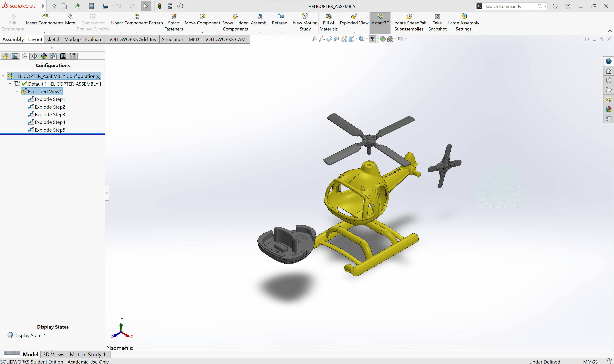The image size is (614, 364).
Task: Collapse the CommandManager via the chevron
Action: (x=610, y=31)
